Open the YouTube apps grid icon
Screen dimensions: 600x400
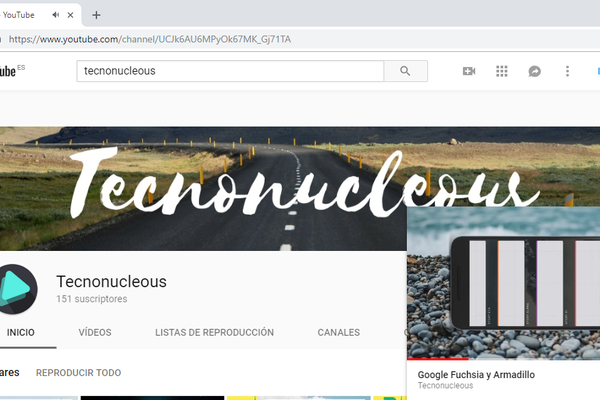pyautogui.click(x=502, y=71)
